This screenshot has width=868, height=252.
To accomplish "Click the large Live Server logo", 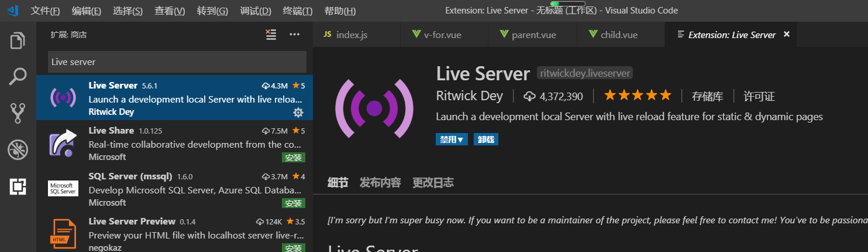I will point(374,108).
